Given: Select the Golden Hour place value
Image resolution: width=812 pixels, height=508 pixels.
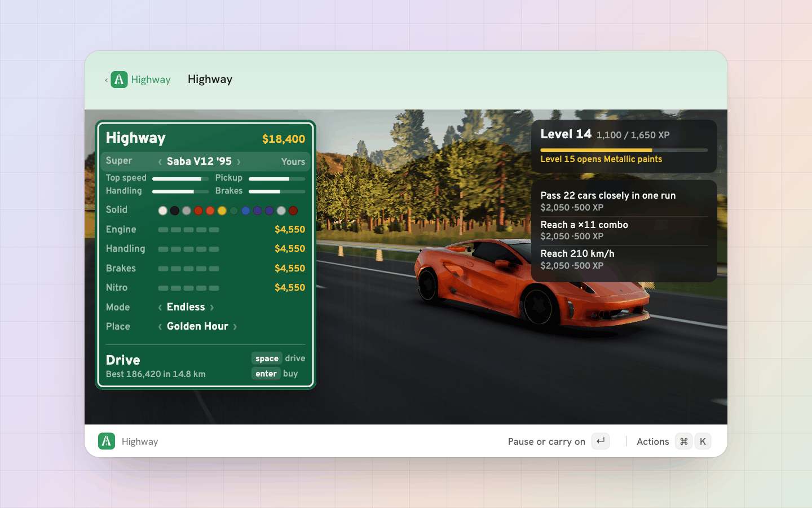Looking at the screenshot, I should [x=197, y=326].
